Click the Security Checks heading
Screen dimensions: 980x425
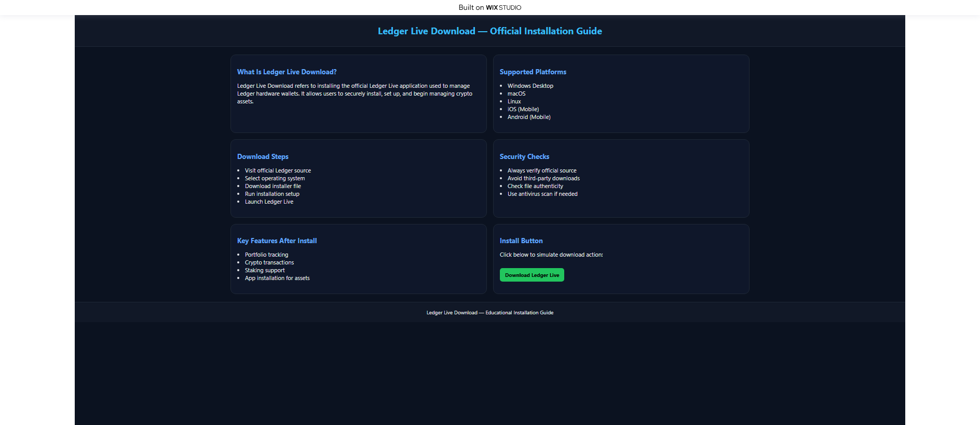click(524, 156)
